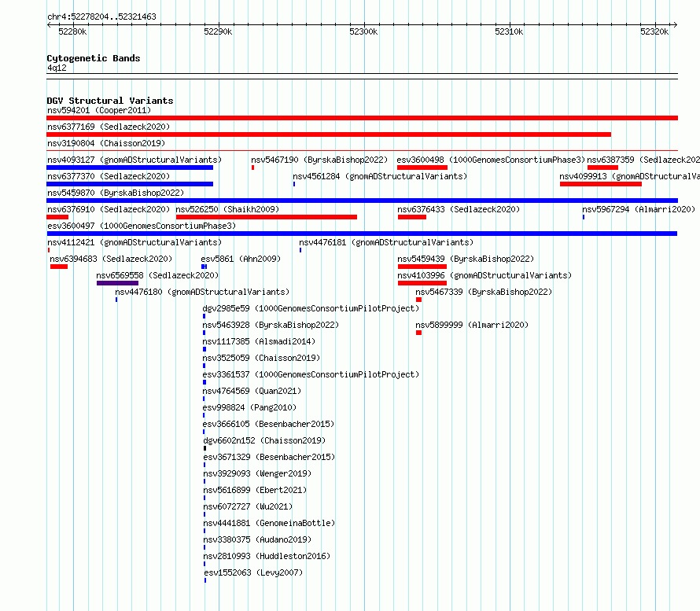Open the nsv5459870 (ByrskaBishop2022) label
The width and height of the screenshot is (700, 611).
tap(116, 193)
